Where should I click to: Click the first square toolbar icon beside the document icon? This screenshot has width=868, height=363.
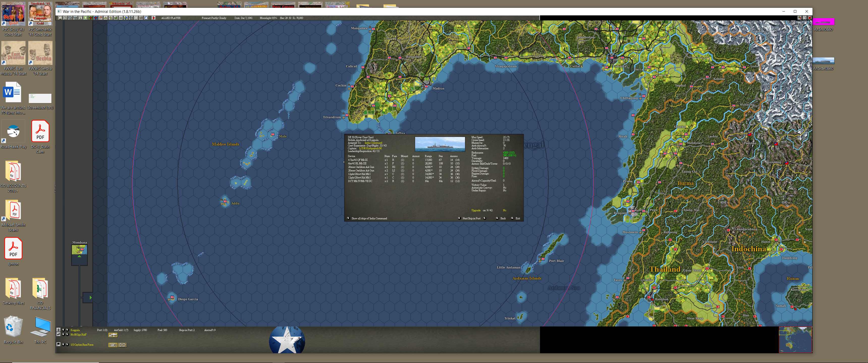point(60,18)
